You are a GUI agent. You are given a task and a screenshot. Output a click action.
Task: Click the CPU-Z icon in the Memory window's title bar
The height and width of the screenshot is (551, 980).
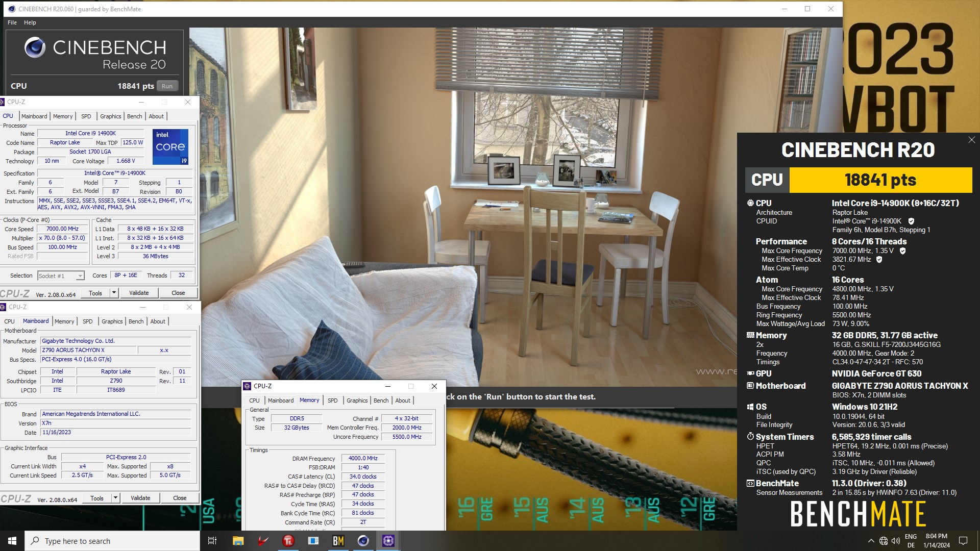click(x=248, y=386)
